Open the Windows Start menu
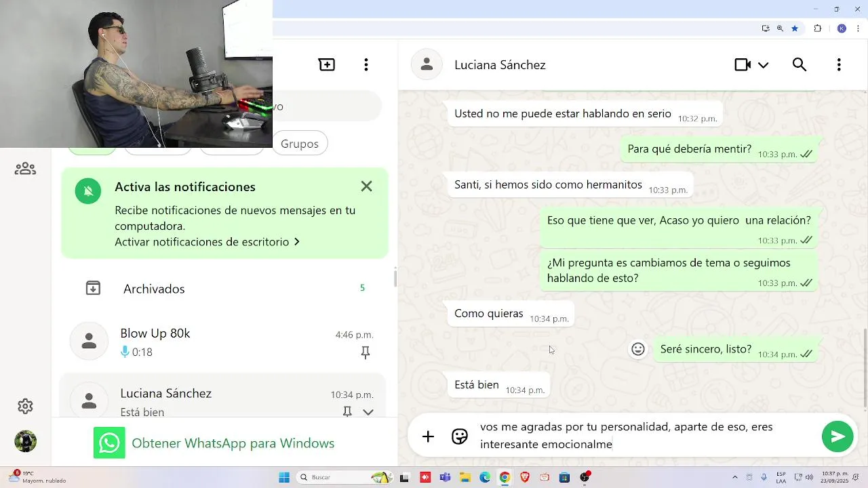Viewport: 868px width, 488px height. (x=284, y=477)
